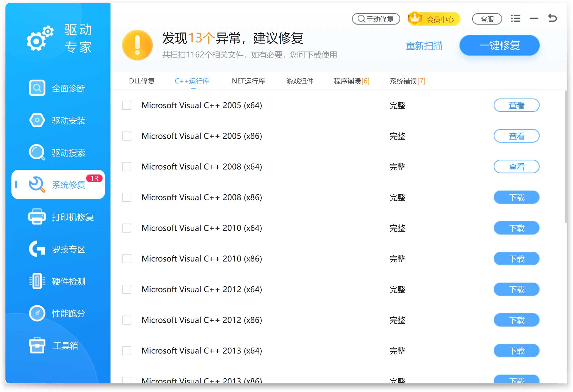
Task: Click 下载 for Visual C++ 2012 (x86)
Action: point(517,320)
